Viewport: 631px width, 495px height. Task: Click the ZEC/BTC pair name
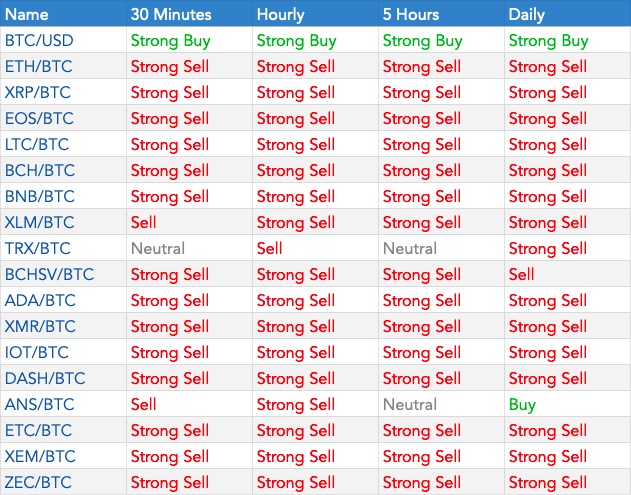pyautogui.click(x=38, y=482)
